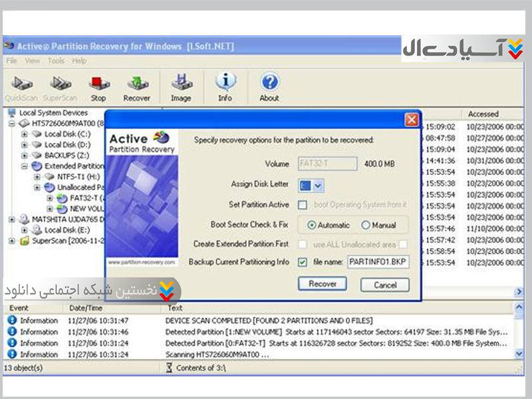Enable the Set Partition Active checkbox
Screen dimensions: 532x399
(303, 205)
